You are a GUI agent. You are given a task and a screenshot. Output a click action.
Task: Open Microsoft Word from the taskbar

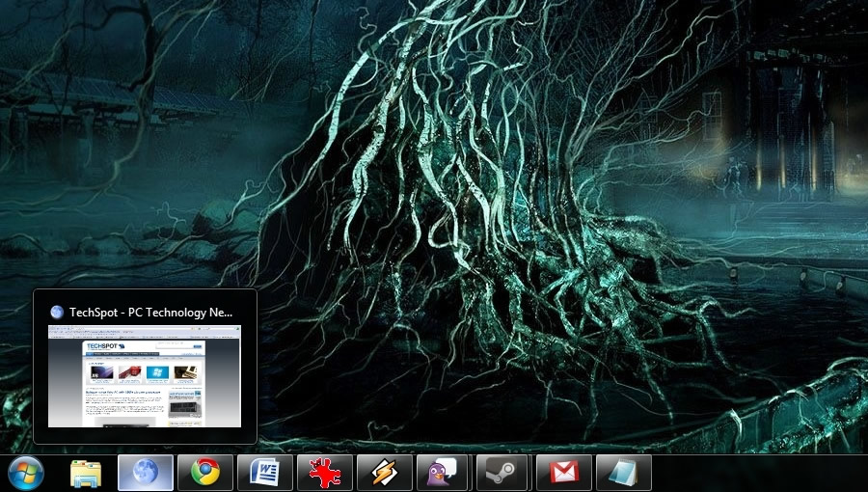coord(265,473)
